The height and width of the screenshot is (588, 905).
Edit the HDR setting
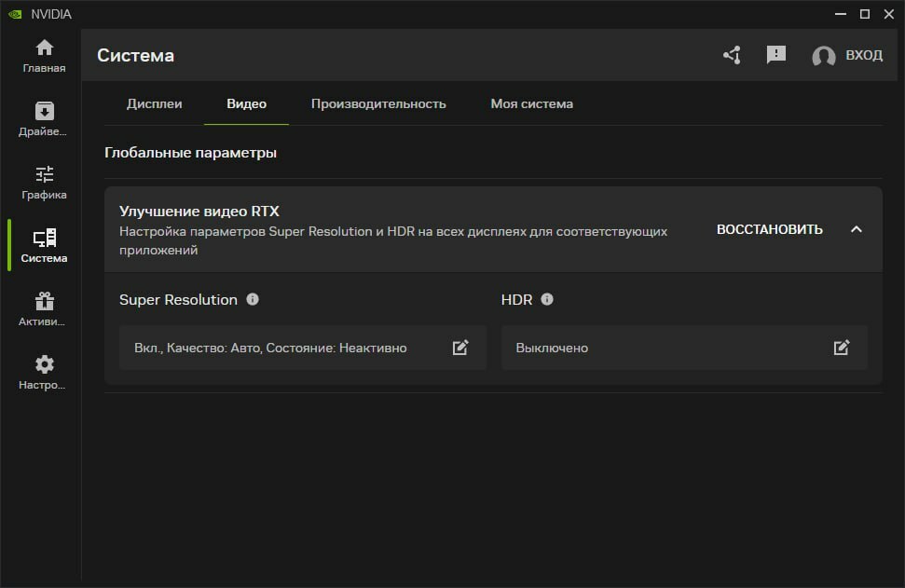(x=842, y=348)
